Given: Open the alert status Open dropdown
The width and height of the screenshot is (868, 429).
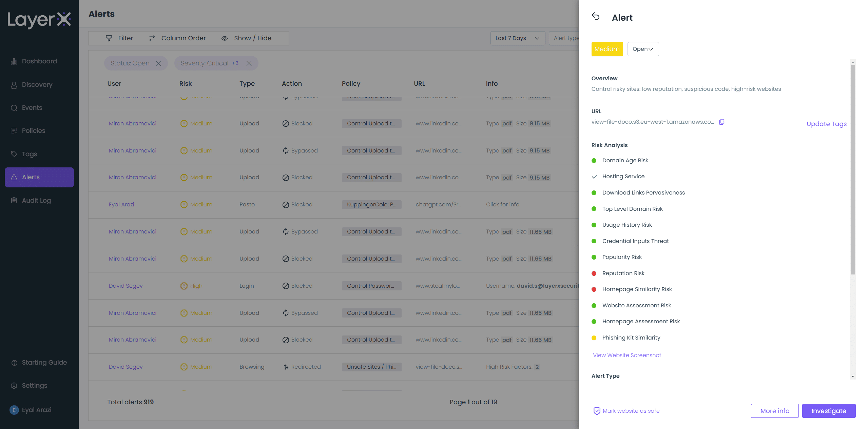Looking at the screenshot, I should [x=643, y=49].
